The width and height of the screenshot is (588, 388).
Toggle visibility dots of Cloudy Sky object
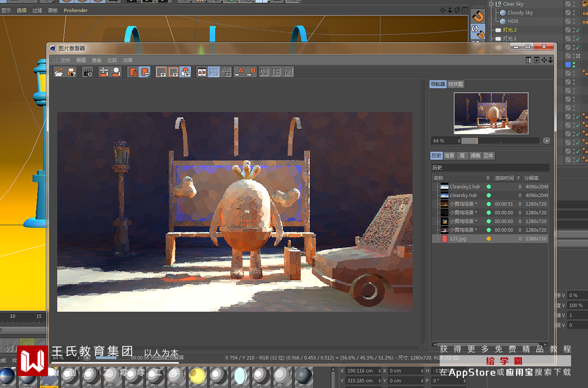pyautogui.click(x=574, y=13)
